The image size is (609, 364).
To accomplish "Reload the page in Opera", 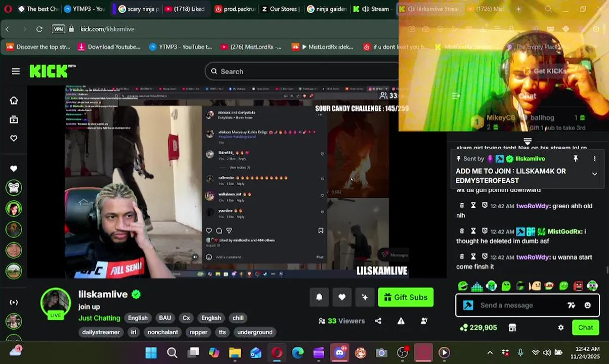I will point(39,29).
